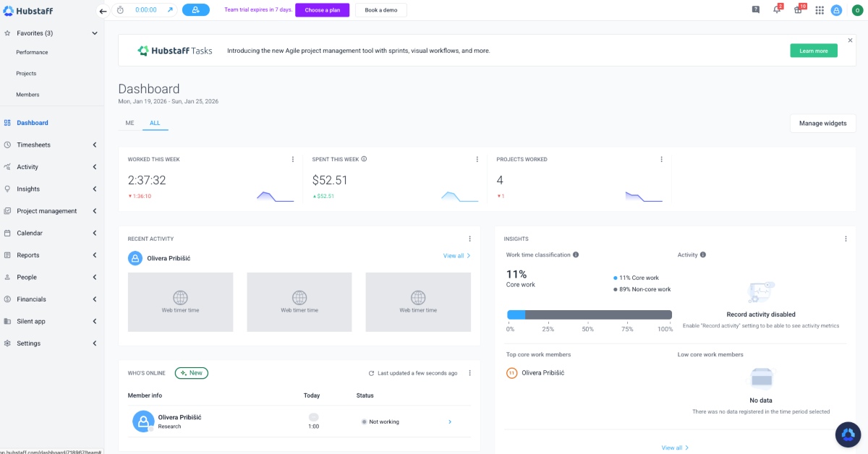868x454 pixels.
Task: Expand the Timesheets menu
Action: click(95, 145)
